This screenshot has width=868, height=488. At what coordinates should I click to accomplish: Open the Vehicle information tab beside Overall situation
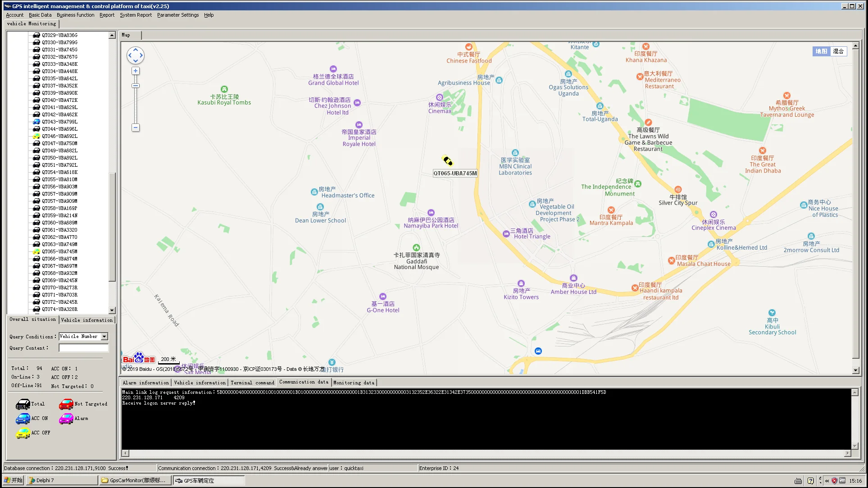pos(86,320)
